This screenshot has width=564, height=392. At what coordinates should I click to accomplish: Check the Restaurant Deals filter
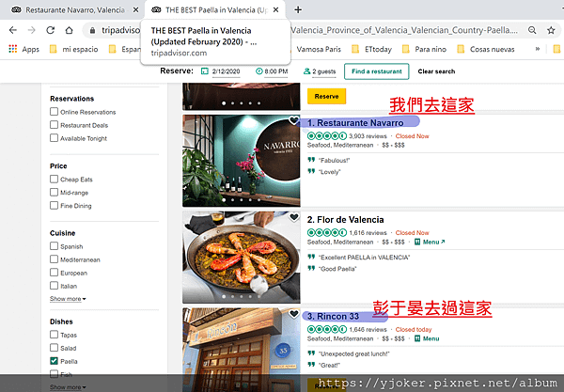pos(54,125)
